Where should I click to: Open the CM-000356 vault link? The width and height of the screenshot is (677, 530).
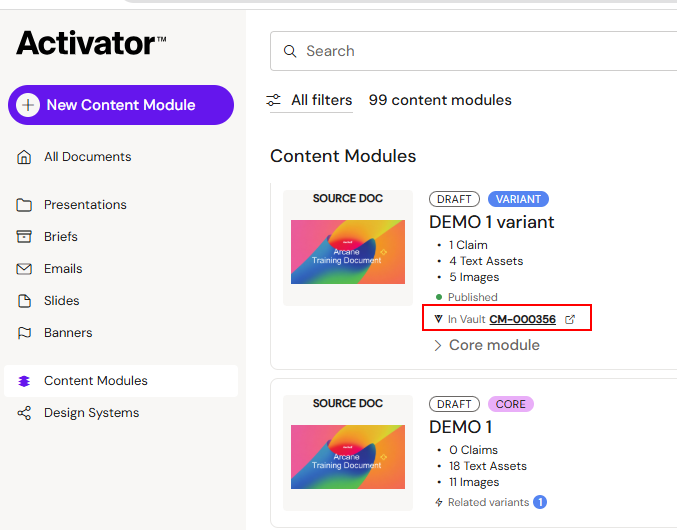point(522,319)
